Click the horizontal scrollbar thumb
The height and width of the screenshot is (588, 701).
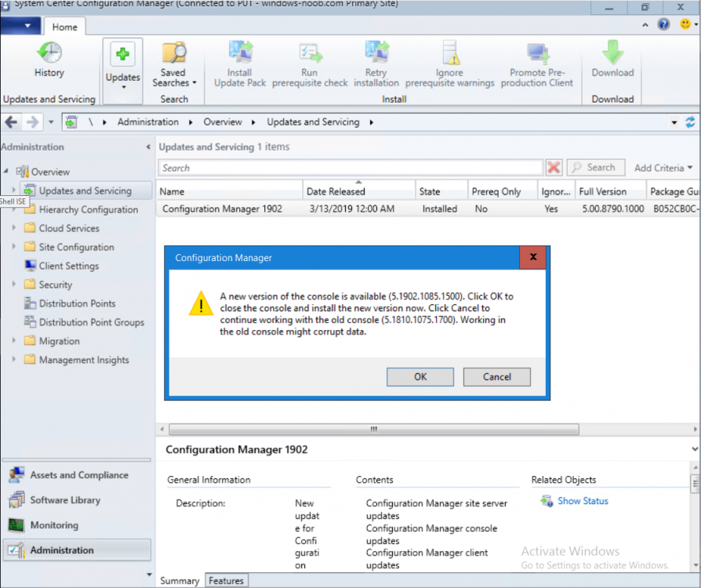(374, 430)
